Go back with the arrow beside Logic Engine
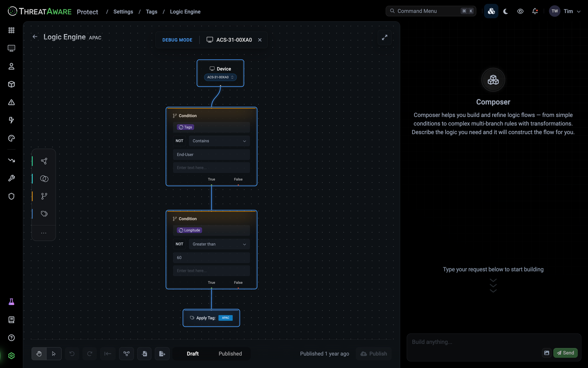Viewport: 588px width, 368px height. pyautogui.click(x=35, y=37)
